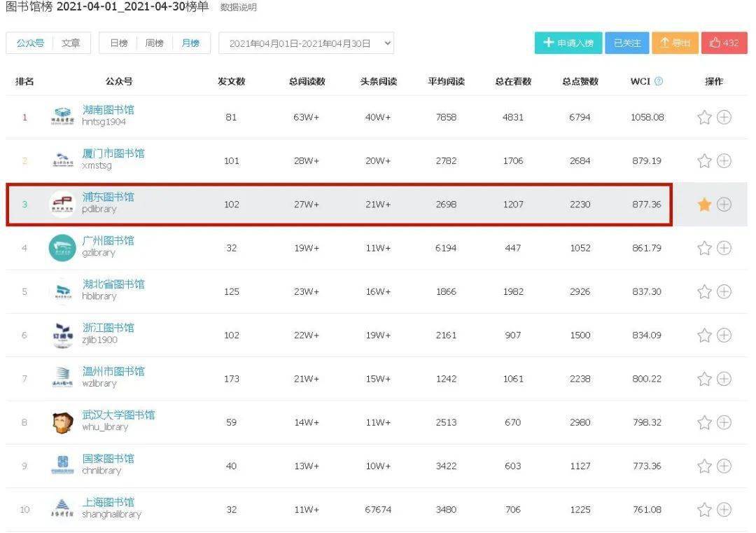The image size is (756, 533).
Task: Favorite 湖南图书馆 with the star
Action: point(704,117)
